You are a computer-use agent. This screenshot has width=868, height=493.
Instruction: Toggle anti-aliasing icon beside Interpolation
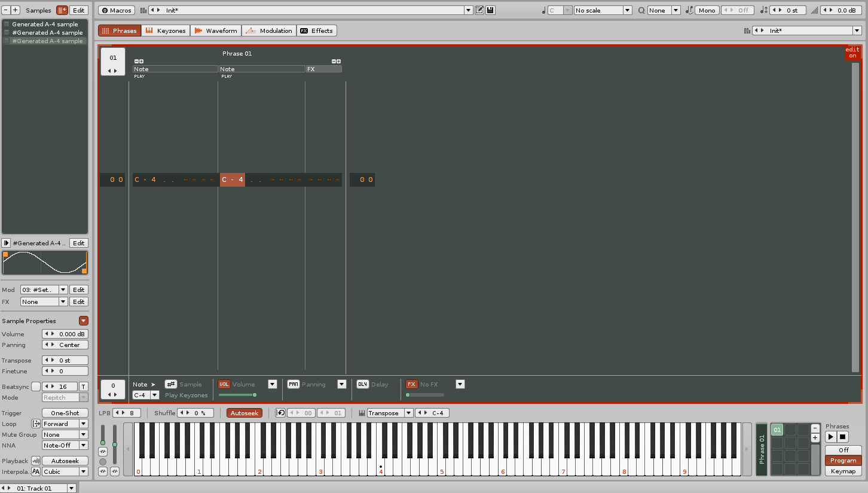[36, 471]
